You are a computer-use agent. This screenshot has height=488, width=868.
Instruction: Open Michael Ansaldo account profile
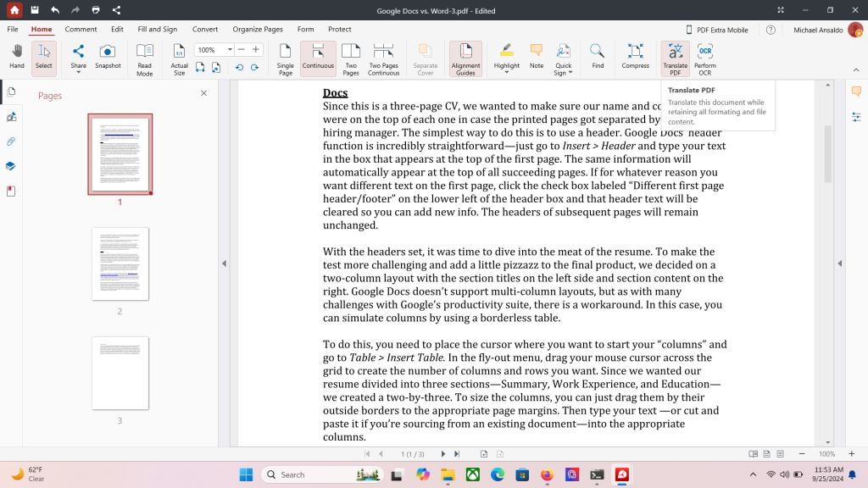tap(827, 30)
